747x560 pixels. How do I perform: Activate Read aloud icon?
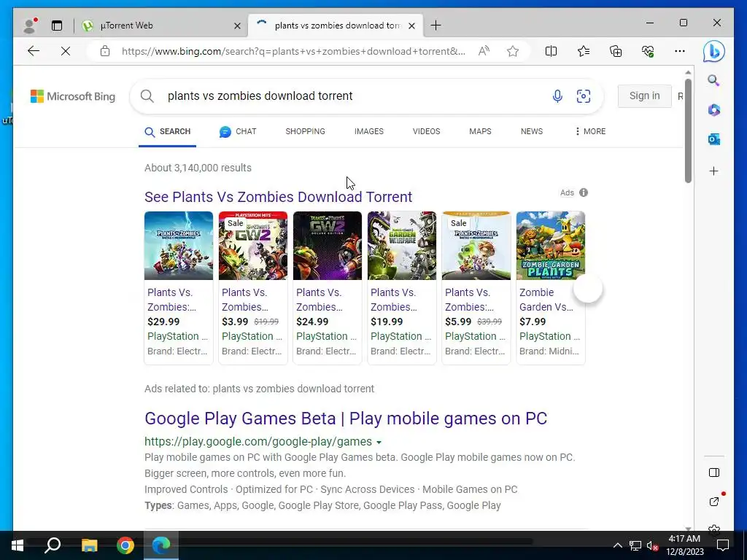pyautogui.click(x=484, y=51)
